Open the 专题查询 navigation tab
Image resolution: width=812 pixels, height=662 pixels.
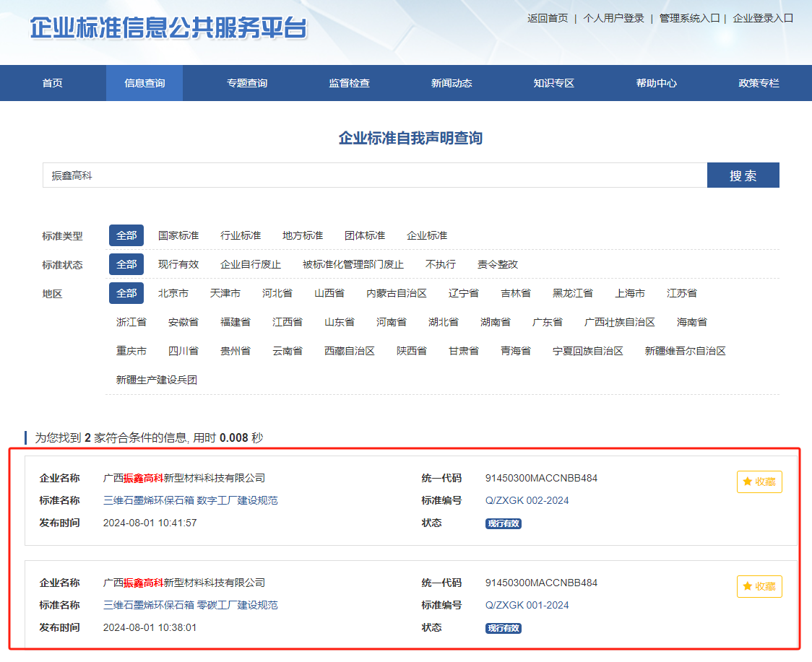247,83
